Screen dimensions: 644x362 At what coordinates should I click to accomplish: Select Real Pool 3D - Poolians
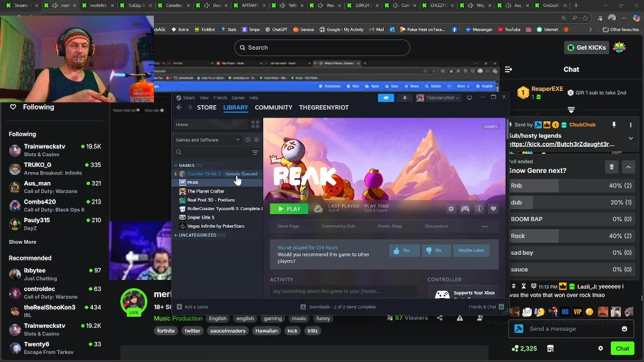coord(211,200)
